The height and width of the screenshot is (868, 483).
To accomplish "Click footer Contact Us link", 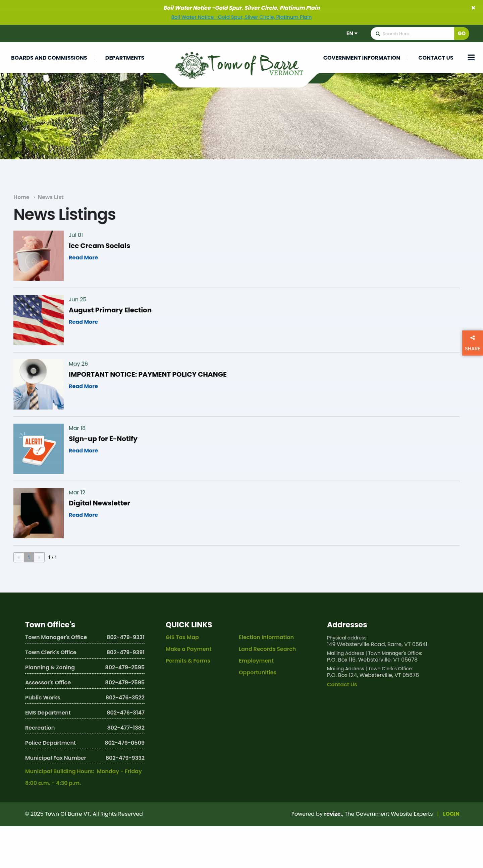I will coord(342,684).
